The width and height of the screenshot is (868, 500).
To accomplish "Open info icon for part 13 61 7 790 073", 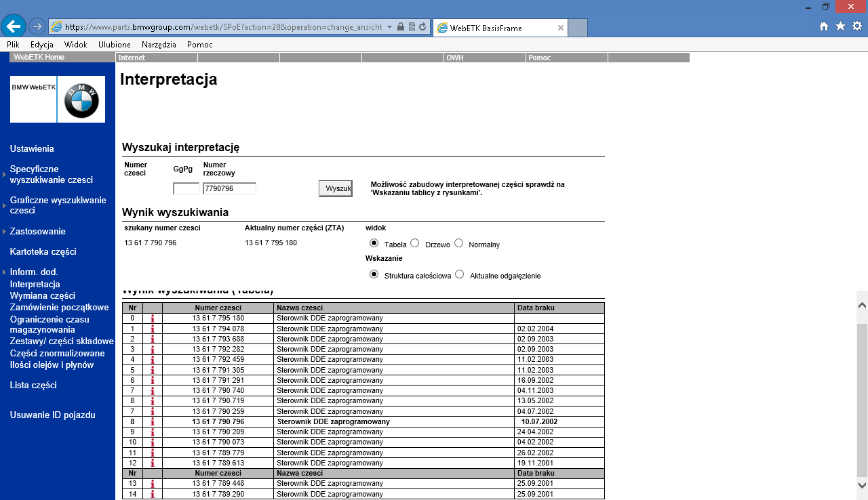I will pos(153,442).
